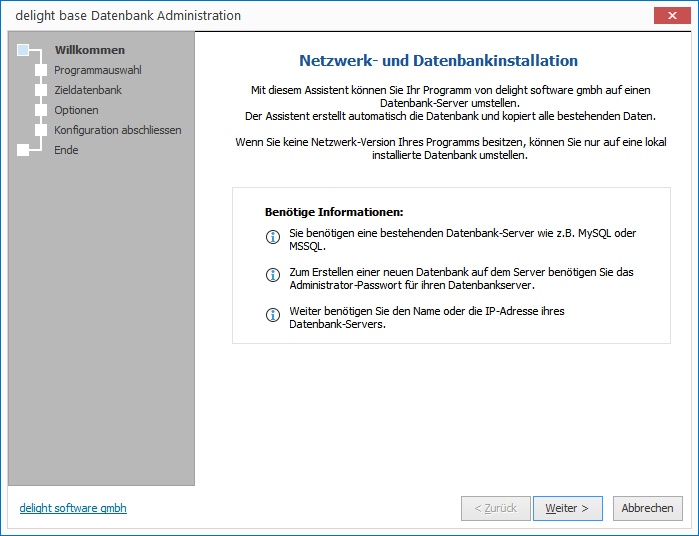Go to the Optionen step label

tap(76, 110)
